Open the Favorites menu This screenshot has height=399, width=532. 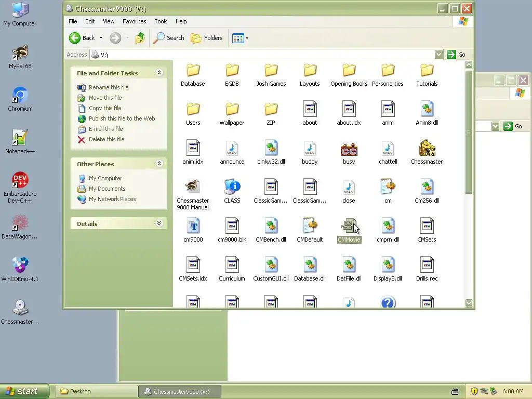click(135, 21)
